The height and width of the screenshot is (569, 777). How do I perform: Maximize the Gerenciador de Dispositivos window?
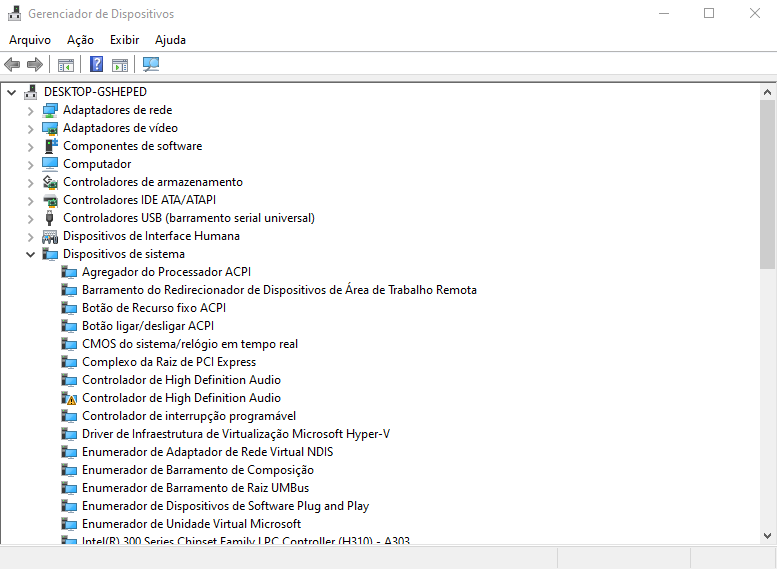(709, 13)
